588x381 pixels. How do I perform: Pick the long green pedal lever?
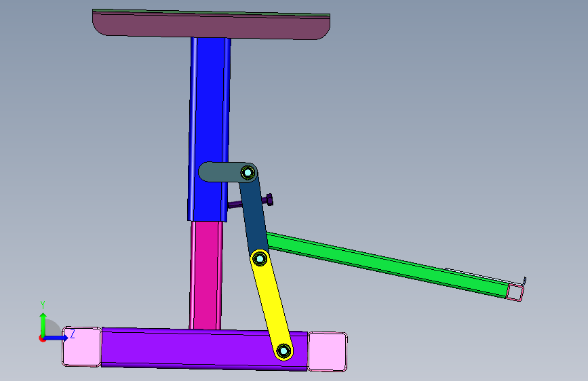387,264
